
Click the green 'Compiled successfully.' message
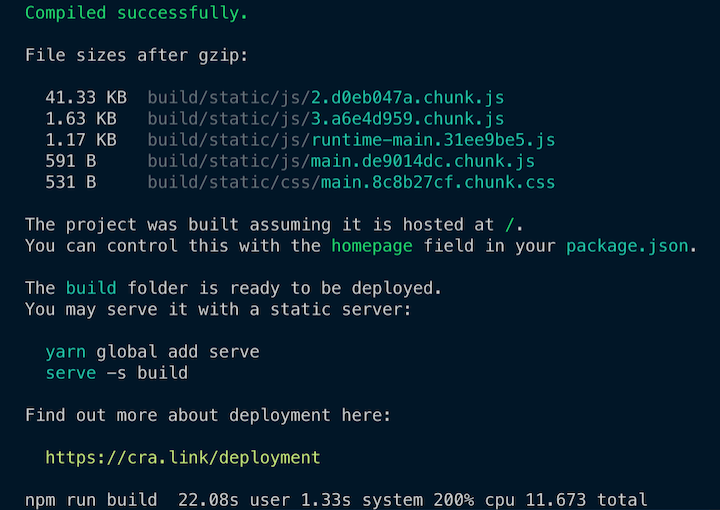point(136,13)
